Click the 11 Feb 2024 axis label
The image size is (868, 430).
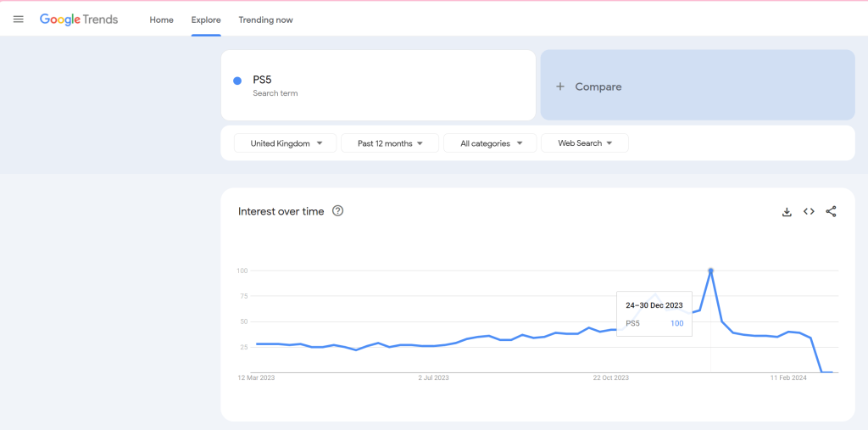click(789, 378)
